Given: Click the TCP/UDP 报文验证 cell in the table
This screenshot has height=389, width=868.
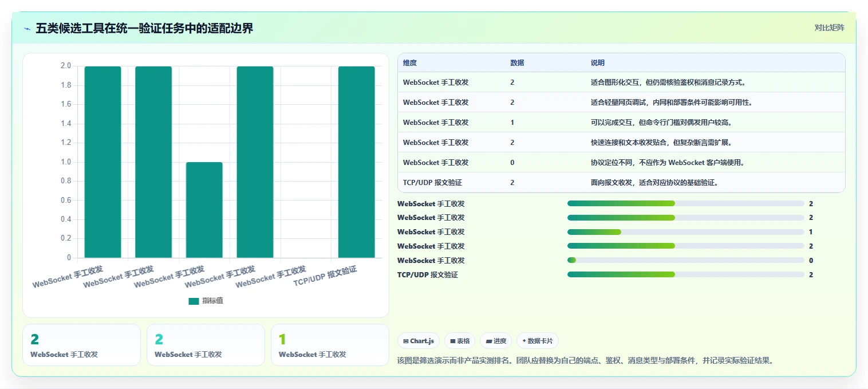Looking at the screenshot, I should [432, 183].
